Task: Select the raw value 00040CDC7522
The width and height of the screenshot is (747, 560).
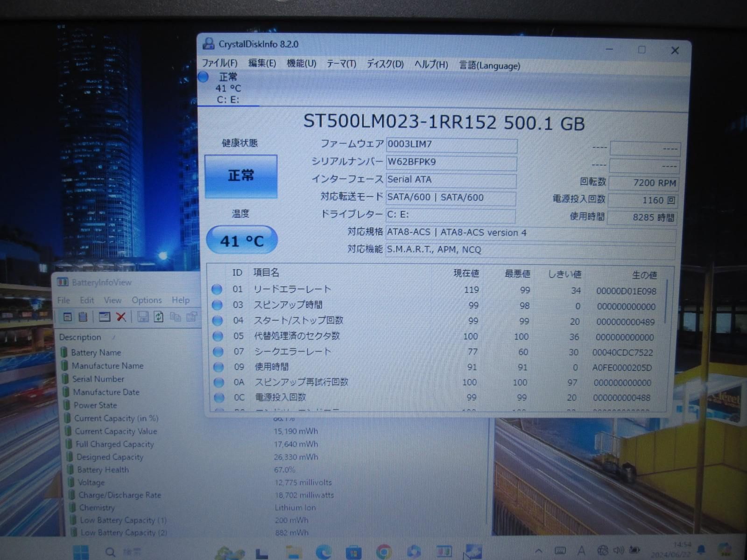Action: [x=623, y=353]
